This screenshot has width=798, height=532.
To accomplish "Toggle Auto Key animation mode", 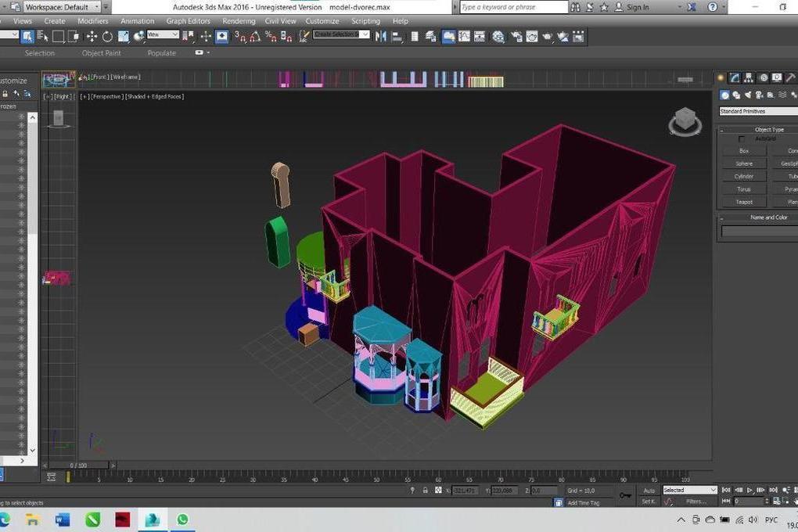I will tap(649, 491).
